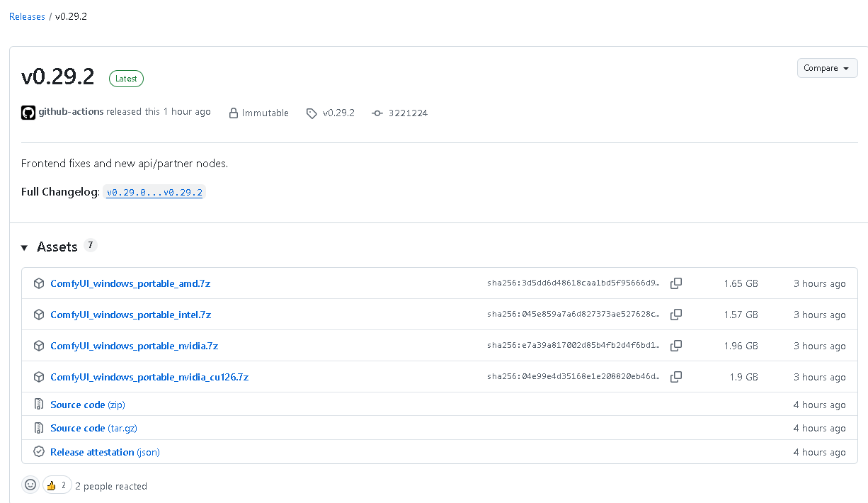Open the Compare dropdown

tap(827, 68)
